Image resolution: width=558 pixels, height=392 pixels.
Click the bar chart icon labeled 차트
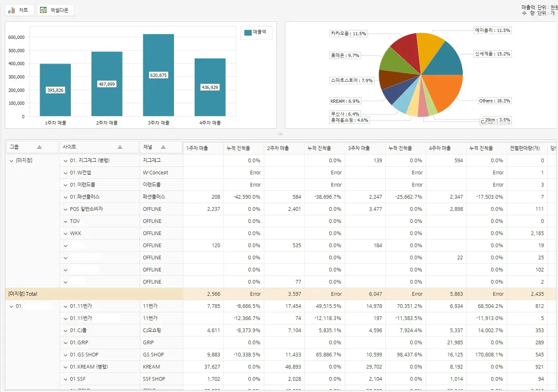click(12, 10)
